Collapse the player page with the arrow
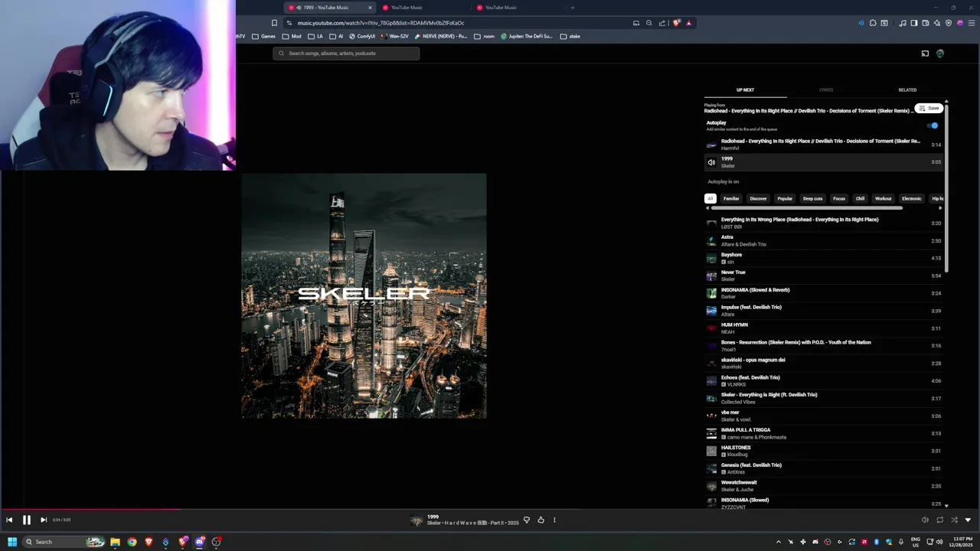 point(968,520)
